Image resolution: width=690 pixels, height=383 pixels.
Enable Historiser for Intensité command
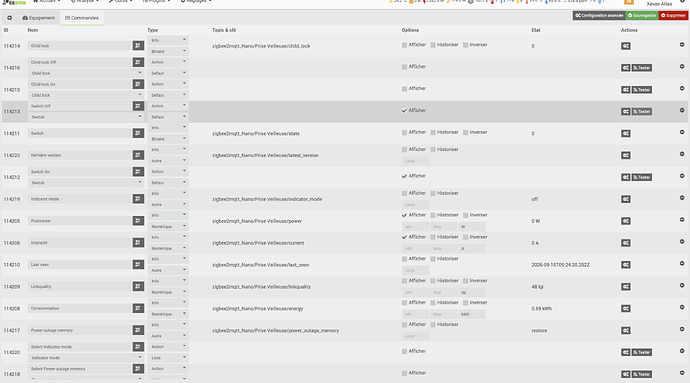[x=433, y=237]
